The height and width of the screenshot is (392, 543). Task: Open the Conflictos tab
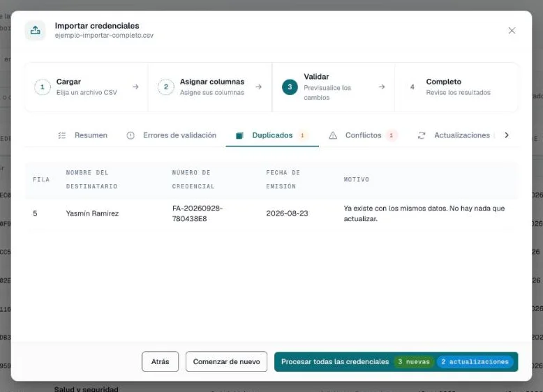363,135
